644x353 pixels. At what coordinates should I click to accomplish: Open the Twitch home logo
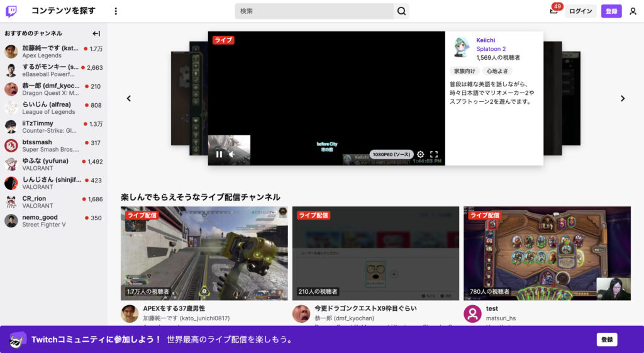pyautogui.click(x=11, y=11)
